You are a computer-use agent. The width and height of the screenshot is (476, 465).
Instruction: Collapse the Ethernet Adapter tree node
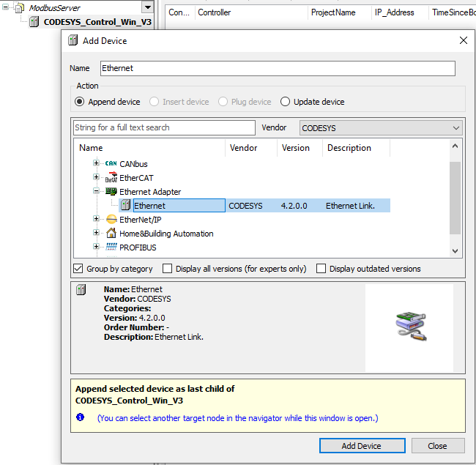click(x=97, y=192)
